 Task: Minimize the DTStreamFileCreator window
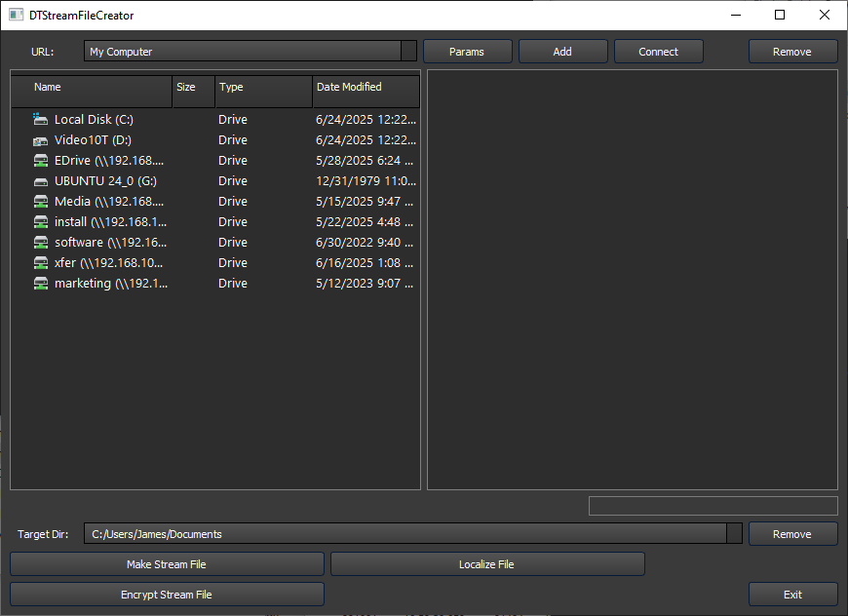[736, 15]
